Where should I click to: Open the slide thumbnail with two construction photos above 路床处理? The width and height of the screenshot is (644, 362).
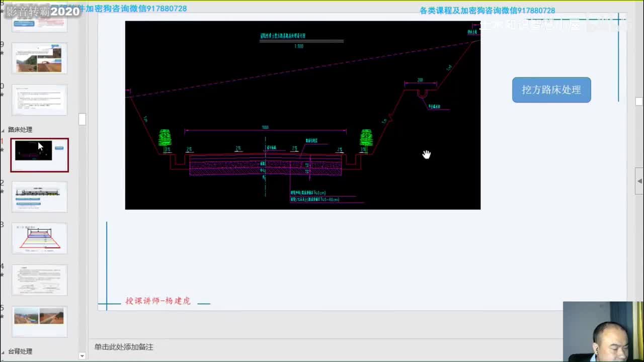point(39,58)
